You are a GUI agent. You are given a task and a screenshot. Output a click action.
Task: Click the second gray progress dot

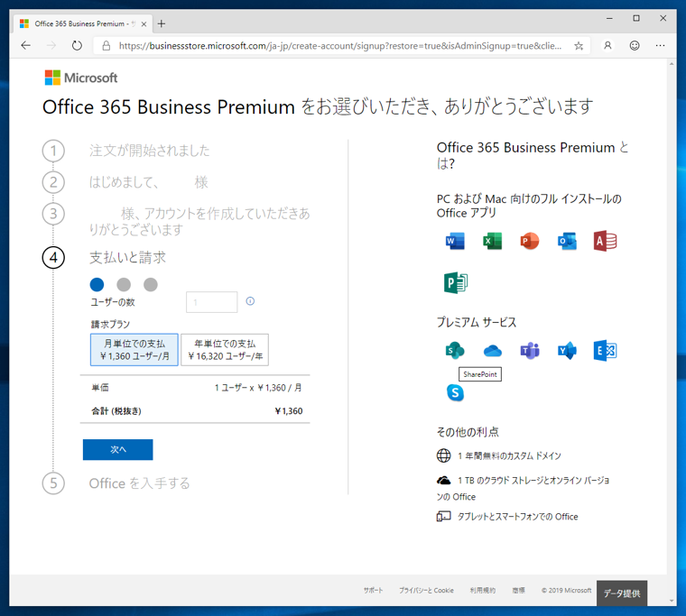click(x=124, y=285)
